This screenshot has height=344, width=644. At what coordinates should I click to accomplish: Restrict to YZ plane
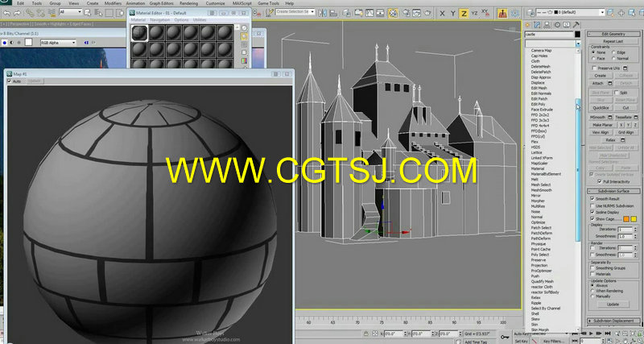click(x=474, y=14)
